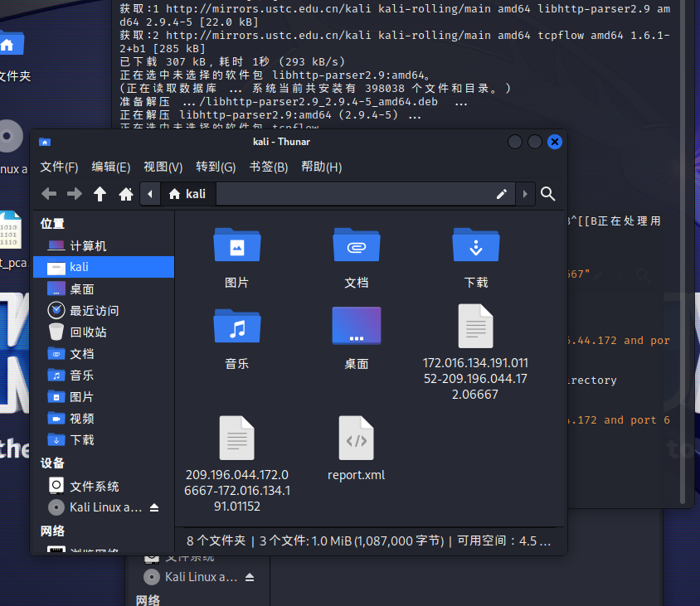Viewport: 700px width, 606px height.
Task: Open the search magnifier in Thunar
Action: click(x=547, y=194)
